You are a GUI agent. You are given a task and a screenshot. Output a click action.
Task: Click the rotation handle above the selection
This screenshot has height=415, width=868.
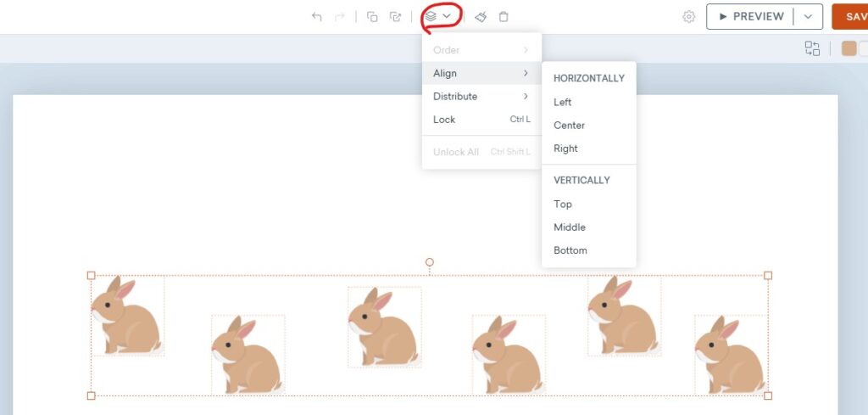430,262
